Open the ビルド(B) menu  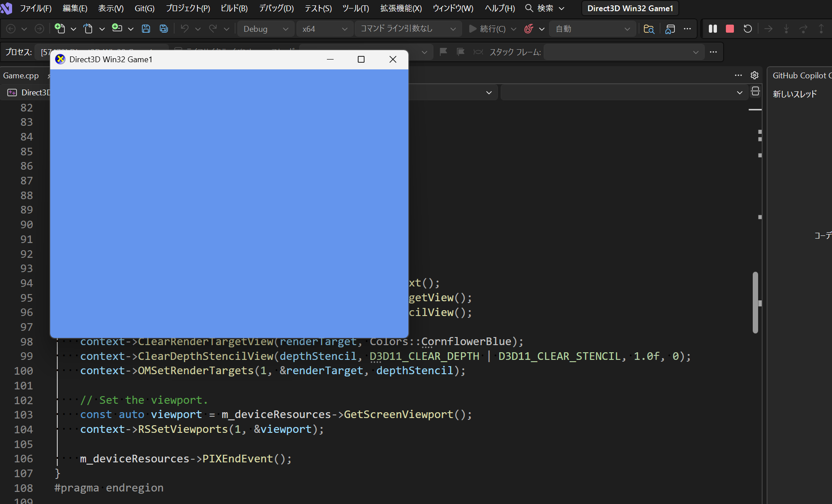pyautogui.click(x=234, y=8)
